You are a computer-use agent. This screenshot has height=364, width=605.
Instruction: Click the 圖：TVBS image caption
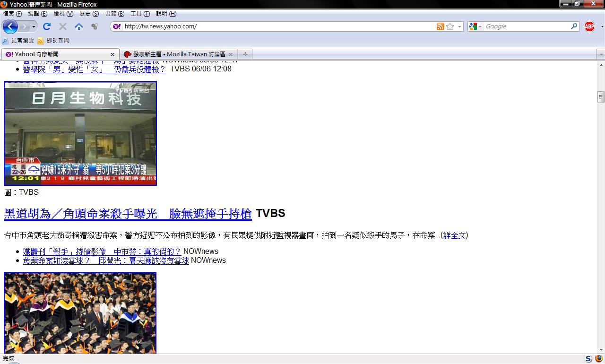coord(21,192)
